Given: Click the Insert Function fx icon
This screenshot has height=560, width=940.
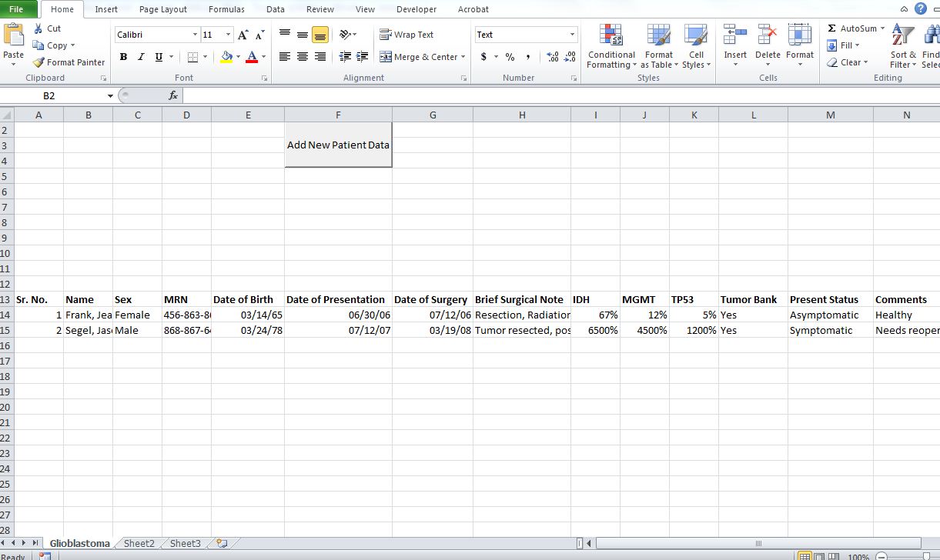Looking at the screenshot, I should [173, 95].
